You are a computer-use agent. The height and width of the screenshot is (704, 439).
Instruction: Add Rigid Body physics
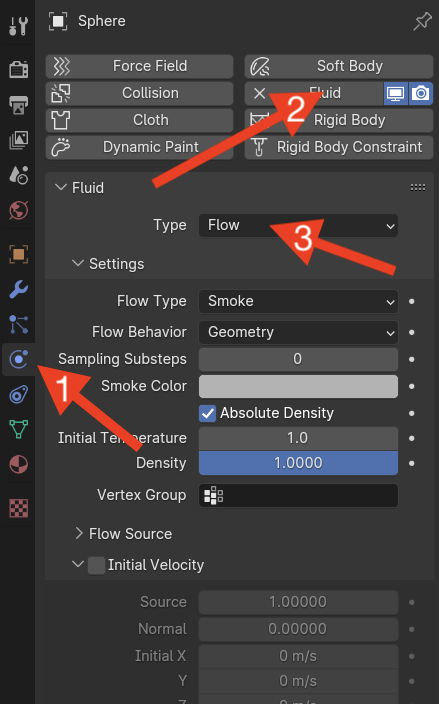pos(339,120)
